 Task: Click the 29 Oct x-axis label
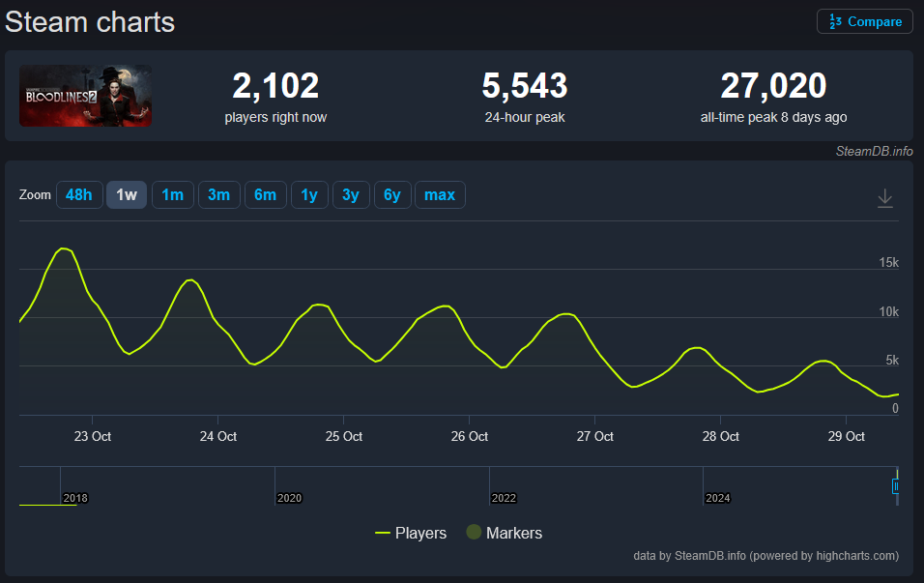[847, 437]
